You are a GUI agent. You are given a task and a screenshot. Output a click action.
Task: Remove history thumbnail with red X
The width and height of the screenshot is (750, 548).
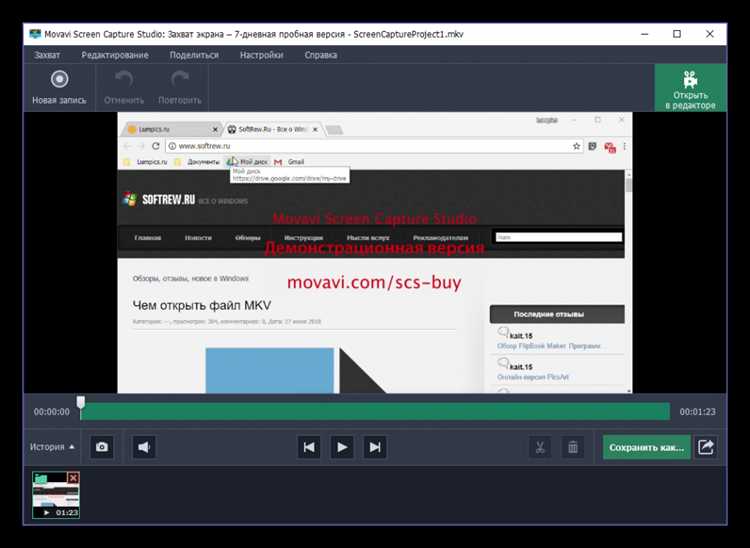tap(73, 478)
